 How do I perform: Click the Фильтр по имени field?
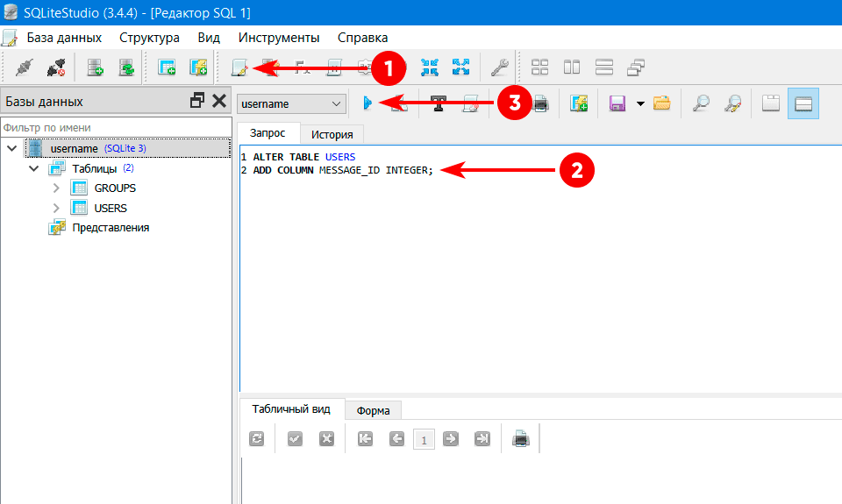114,128
